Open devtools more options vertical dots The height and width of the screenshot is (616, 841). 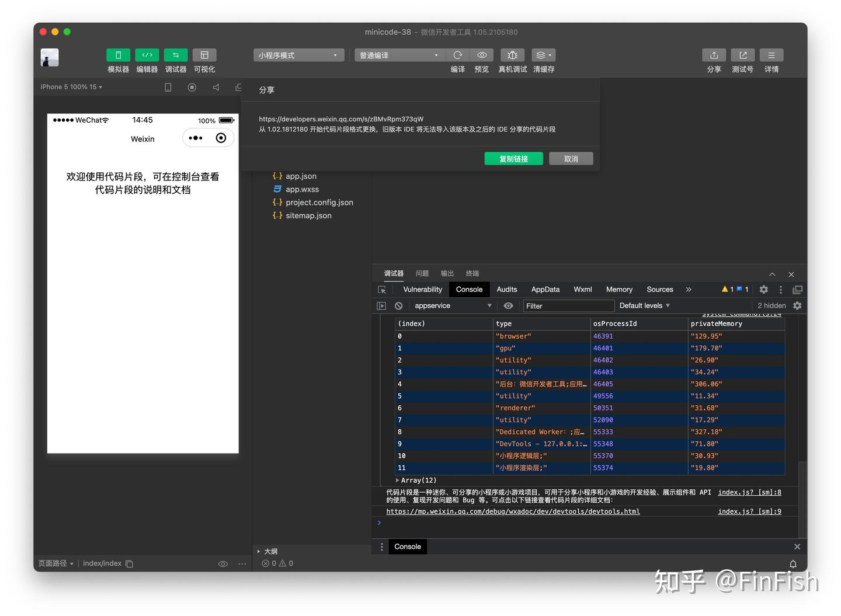781,290
